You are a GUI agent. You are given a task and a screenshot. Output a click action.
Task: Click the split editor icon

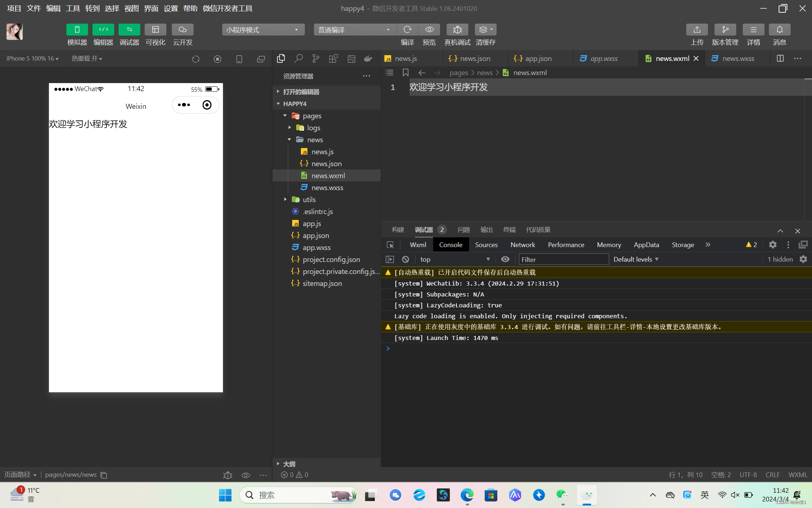point(780,58)
